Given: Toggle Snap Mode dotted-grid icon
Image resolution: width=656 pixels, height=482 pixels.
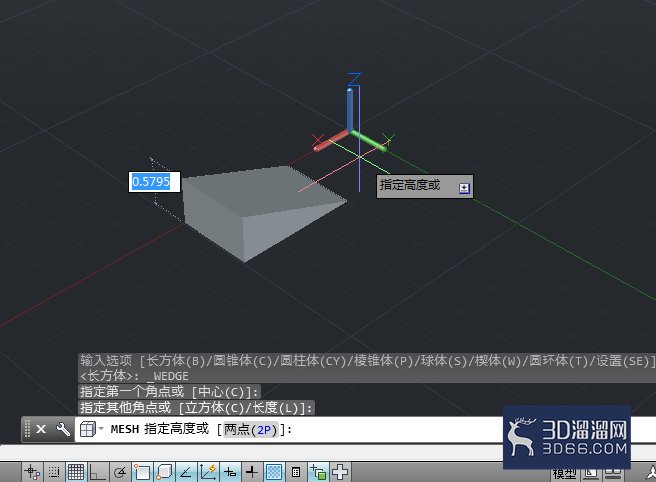Looking at the screenshot, I should pos(54,472).
